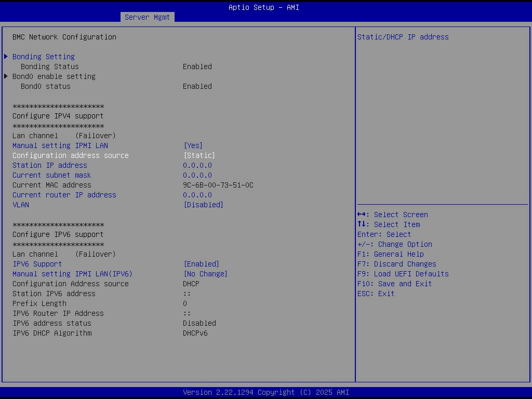The height and width of the screenshot is (399, 532).
Task: Edit the Station IP address field
Action: coord(197,165)
